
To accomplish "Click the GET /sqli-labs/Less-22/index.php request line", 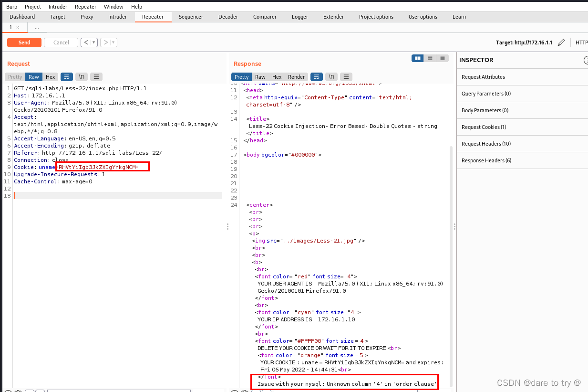I will click(80, 88).
